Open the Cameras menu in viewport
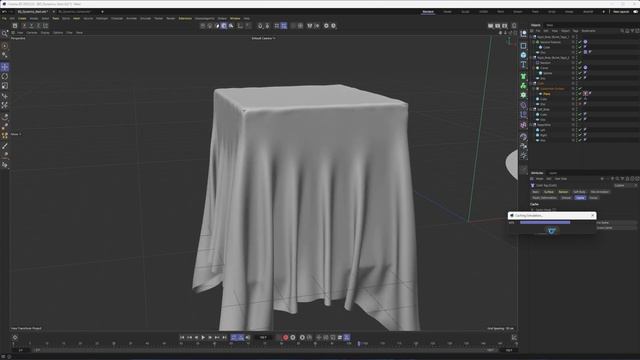The height and width of the screenshot is (360, 640). 32,33
